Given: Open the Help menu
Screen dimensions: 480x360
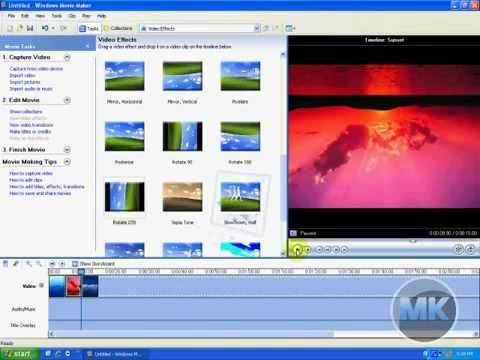Looking at the screenshot, I should [x=101, y=16].
